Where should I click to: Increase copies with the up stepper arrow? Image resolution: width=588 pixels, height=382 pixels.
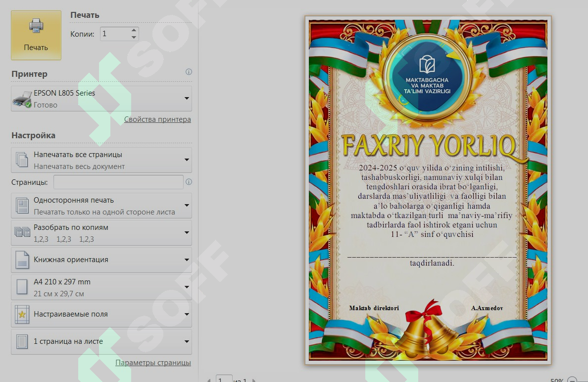[x=133, y=30]
